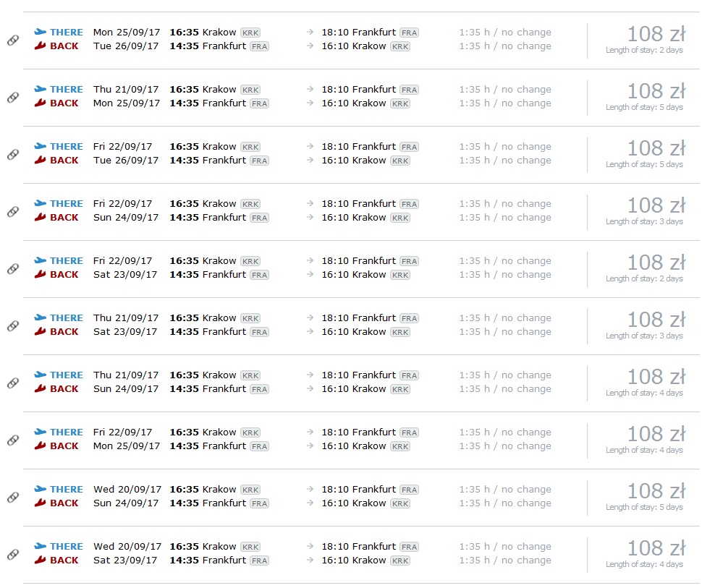This screenshot has height=588, width=702.
Task: Open link icon for Wed 20/09 to Sun 24/09 trip
Action: (13, 497)
